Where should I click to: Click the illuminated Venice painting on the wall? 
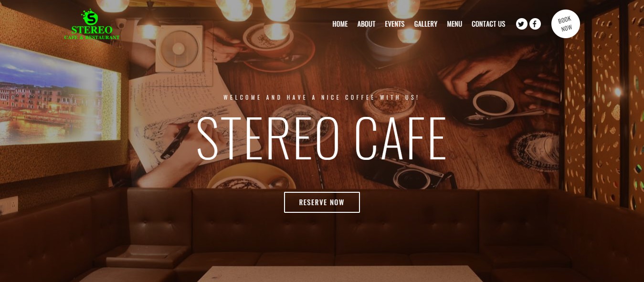point(52,94)
